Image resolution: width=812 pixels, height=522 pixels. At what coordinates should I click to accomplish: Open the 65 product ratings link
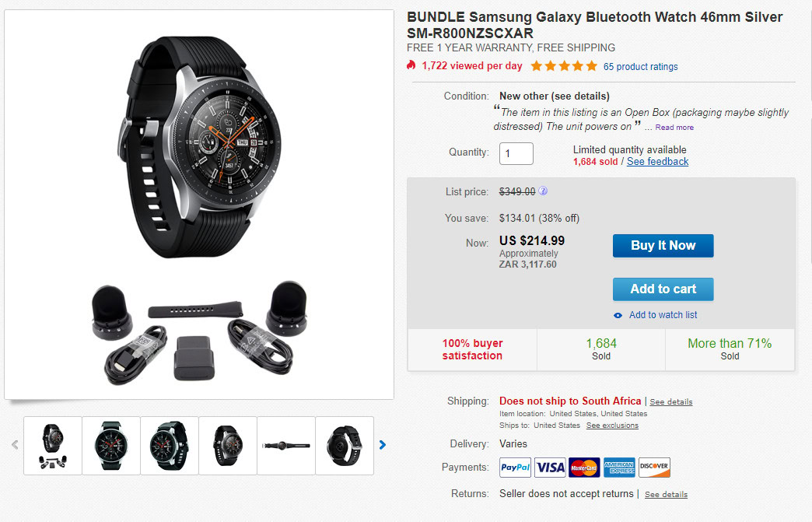coord(640,67)
